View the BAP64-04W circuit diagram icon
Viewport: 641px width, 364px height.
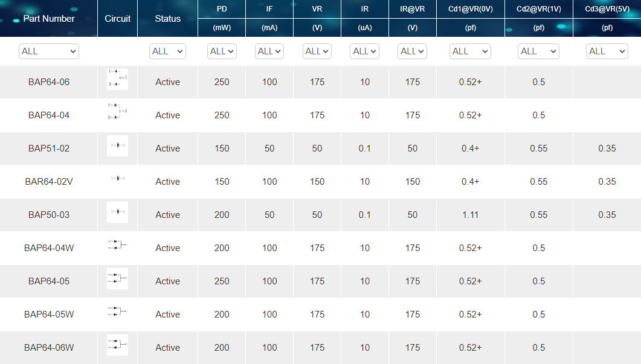[117, 245]
